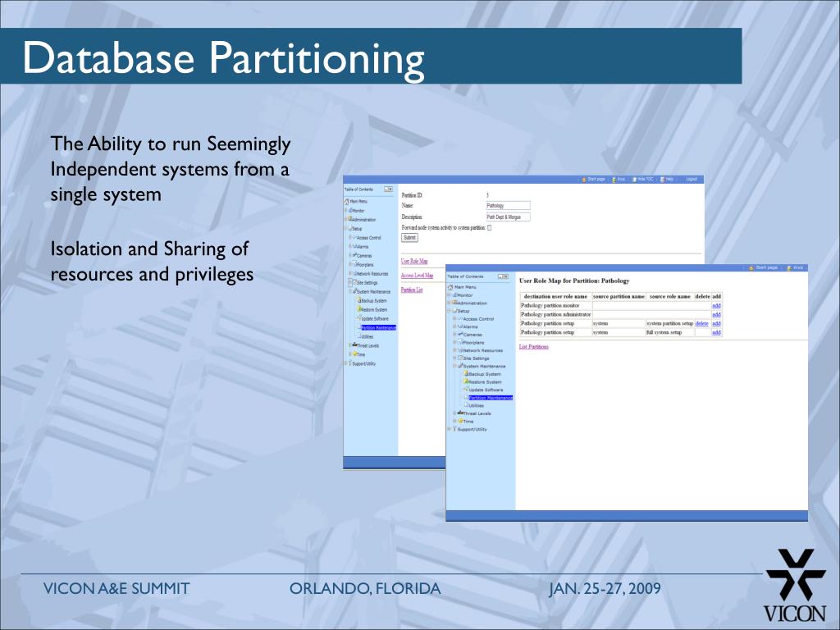Click the Start page icon in the User Role Map window
The image size is (840, 630).
(x=751, y=268)
